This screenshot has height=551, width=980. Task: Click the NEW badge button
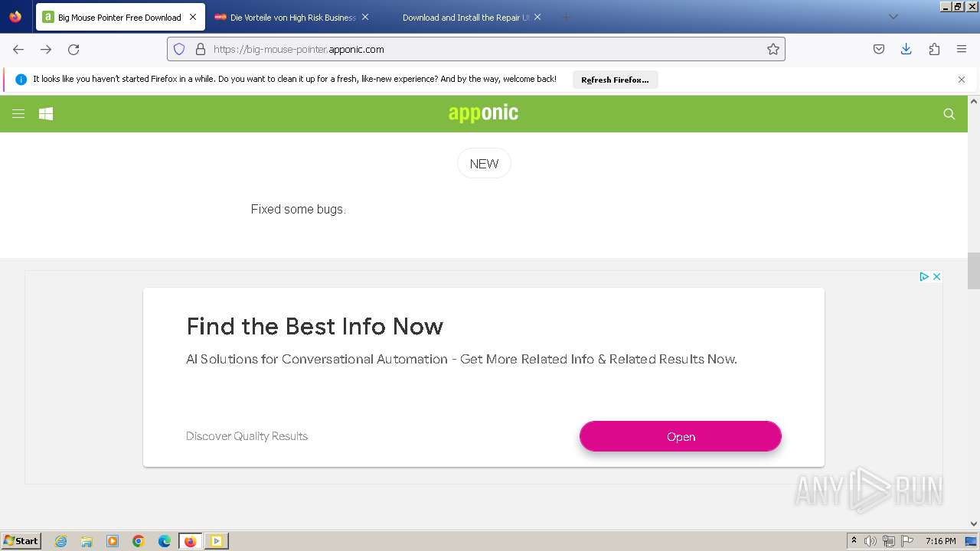484,163
